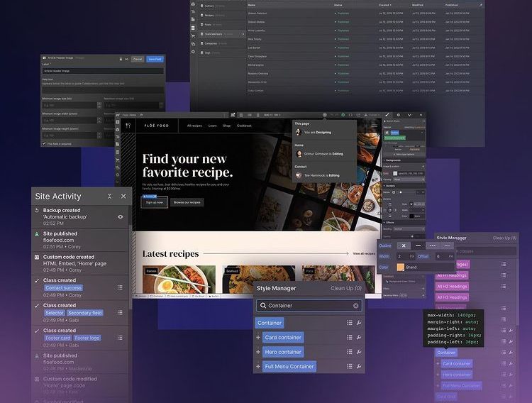This screenshot has width=532, height=403.
Task: Close the Site Activity panel
Action: click(x=123, y=197)
